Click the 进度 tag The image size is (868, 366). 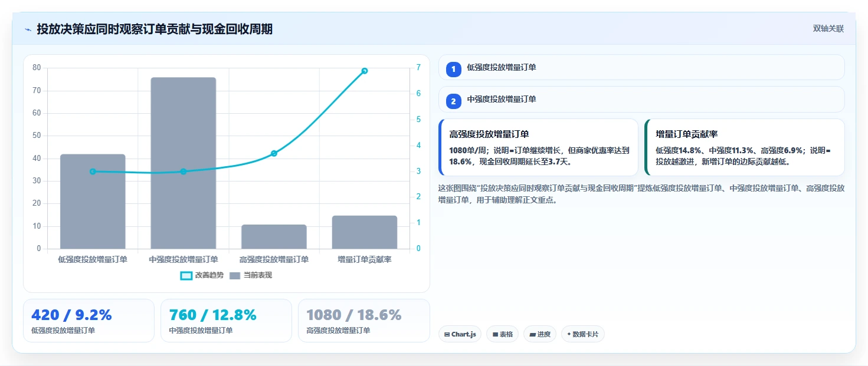pos(540,334)
